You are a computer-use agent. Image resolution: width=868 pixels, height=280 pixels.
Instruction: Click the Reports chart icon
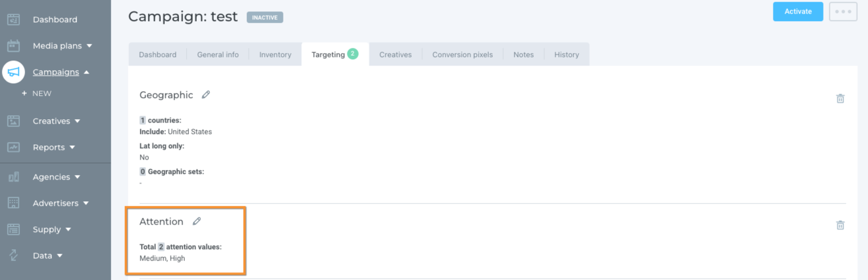click(x=14, y=147)
